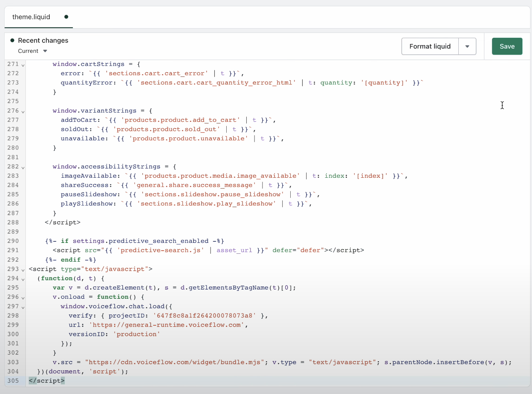
Task: Click the text window.cartStrings
Action: [x=88, y=64]
